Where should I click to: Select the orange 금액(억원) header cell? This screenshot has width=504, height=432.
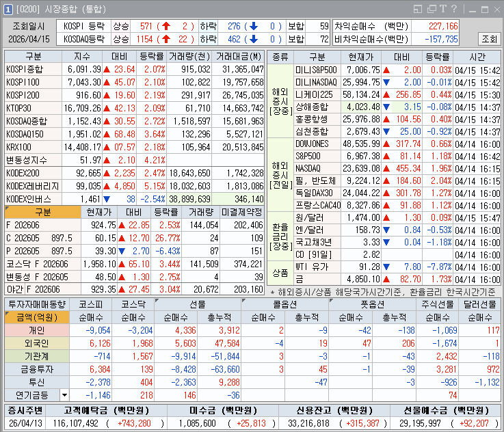[37, 318]
